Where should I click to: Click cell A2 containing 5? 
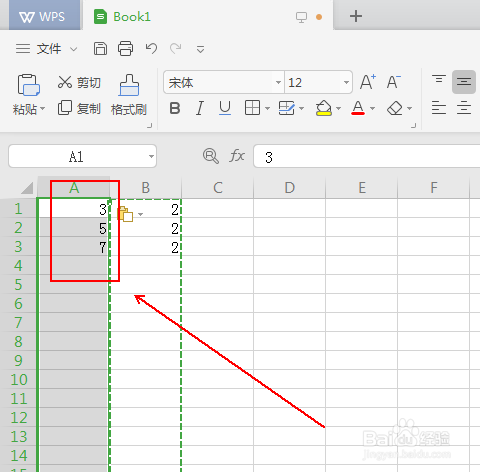pos(74,228)
